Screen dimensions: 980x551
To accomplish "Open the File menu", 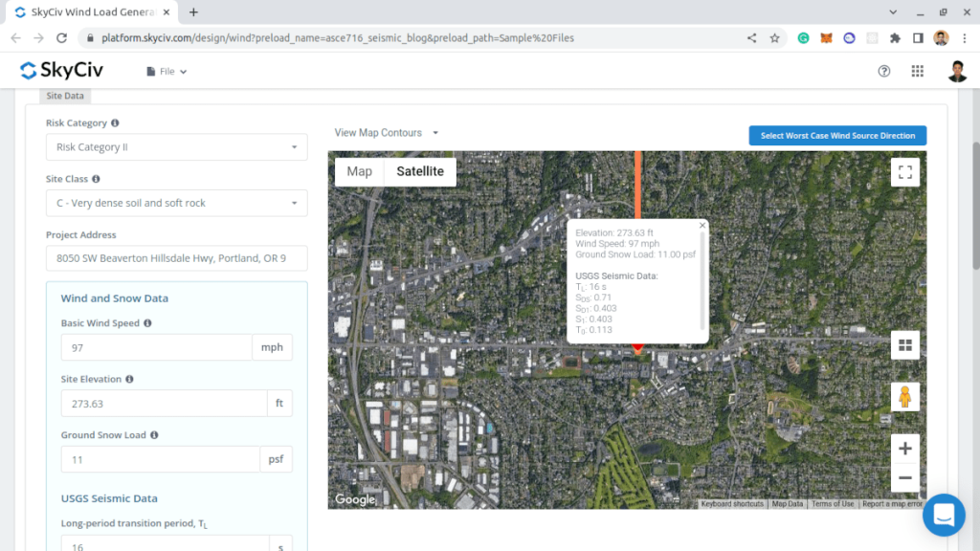I will tap(167, 72).
